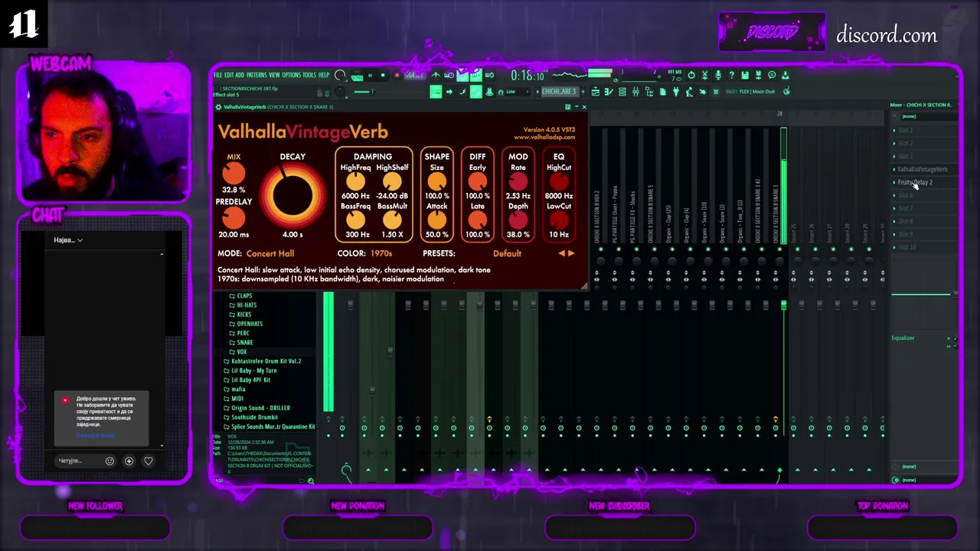This screenshot has width=980, height=551.
Task: Click the HighCut EQ knob
Action: tap(559, 181)
